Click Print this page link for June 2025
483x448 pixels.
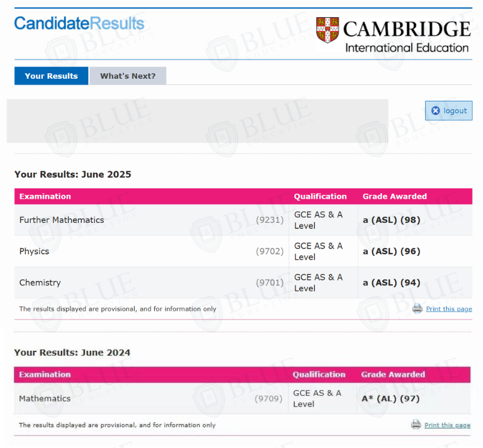point(449,309)
